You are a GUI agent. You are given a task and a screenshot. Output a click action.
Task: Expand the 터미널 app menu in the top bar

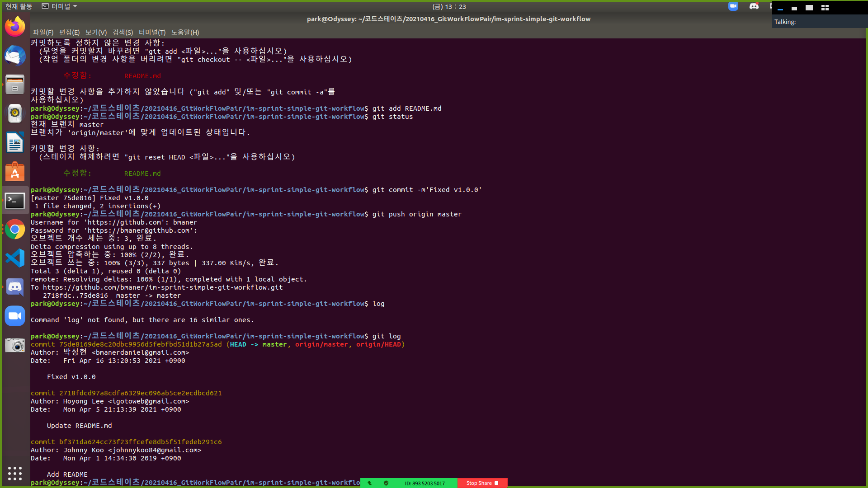click(x=59, y=6)
